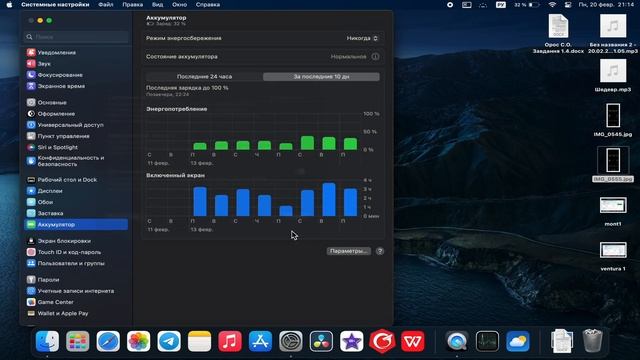640x360 pixels.
Task: Open Desktop and Dock (Рабочий стол и Dock)
Action: pos(31,180)
